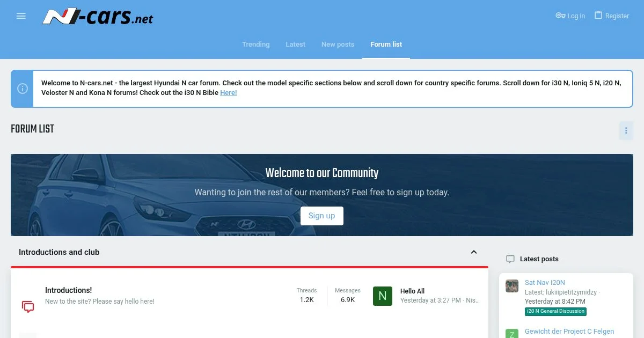Open the forum list options menu

pos(626,131)
